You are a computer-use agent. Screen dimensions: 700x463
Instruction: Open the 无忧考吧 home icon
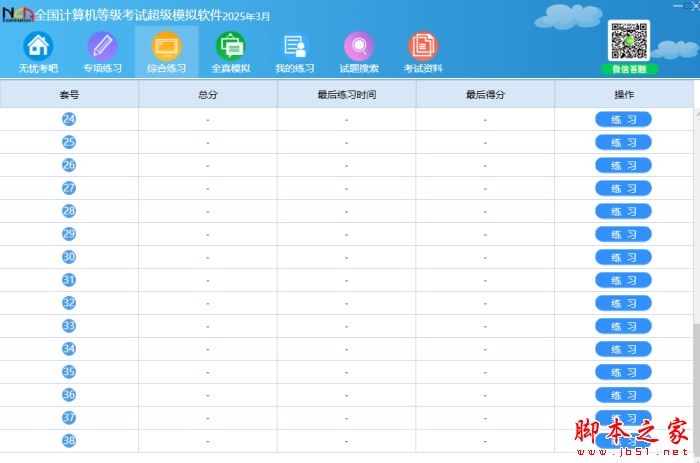38,47
